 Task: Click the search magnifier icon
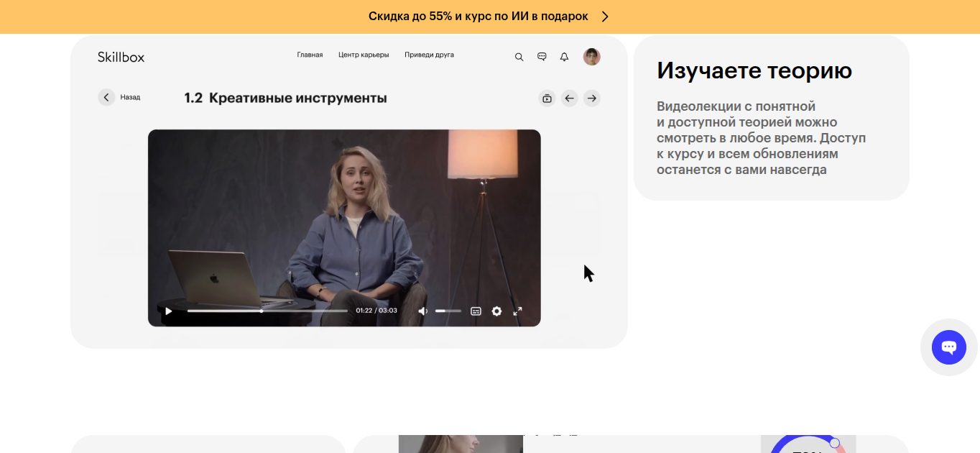pos(519,57)
